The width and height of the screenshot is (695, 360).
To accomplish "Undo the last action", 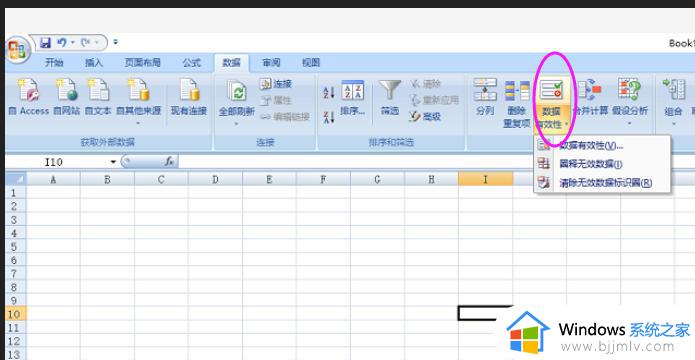I will (62, 43).
